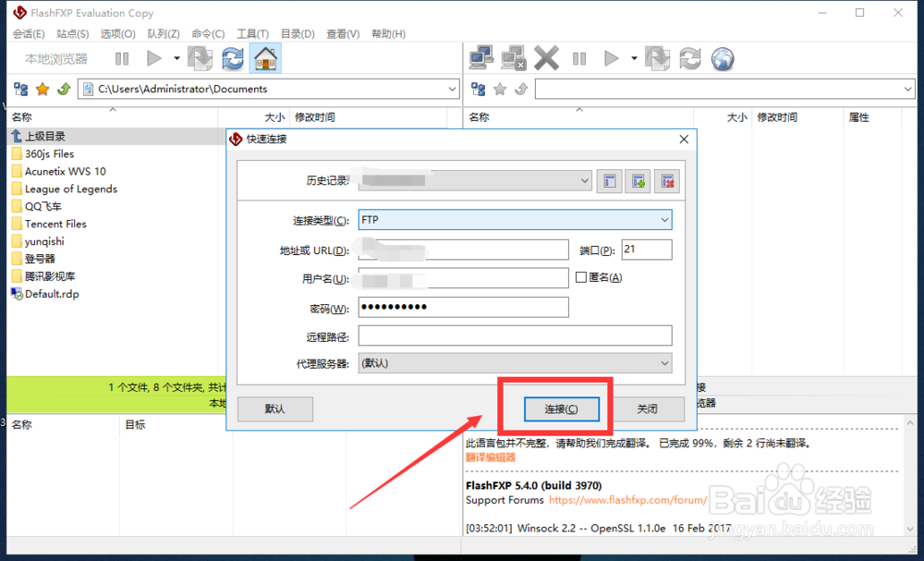Open the 翻译编辑器 link

491,457
